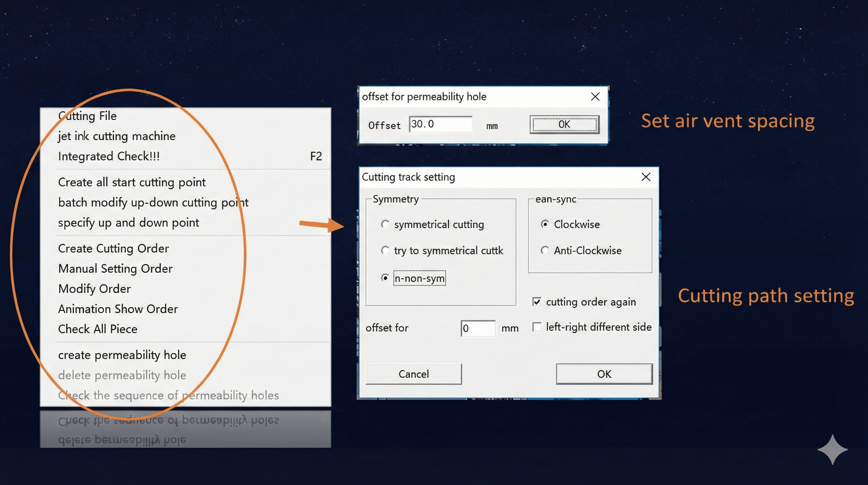
Task: Cancel the Cutting track setting dialog
Action: tap(414, 374)
